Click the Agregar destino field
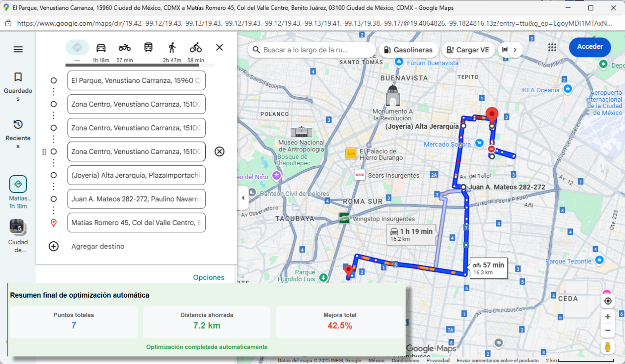Image resolution: width=625 pixels, height=364 pixels. 98,246
